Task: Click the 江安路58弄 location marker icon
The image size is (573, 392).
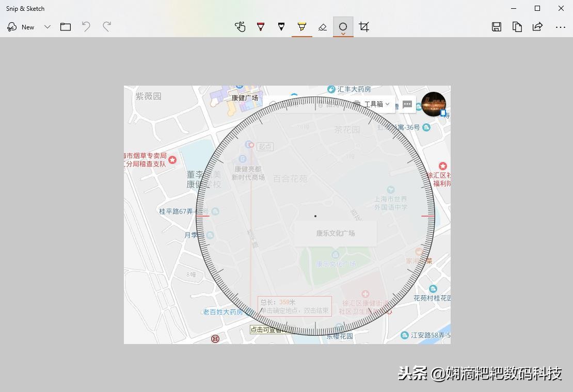Action: 405,335
